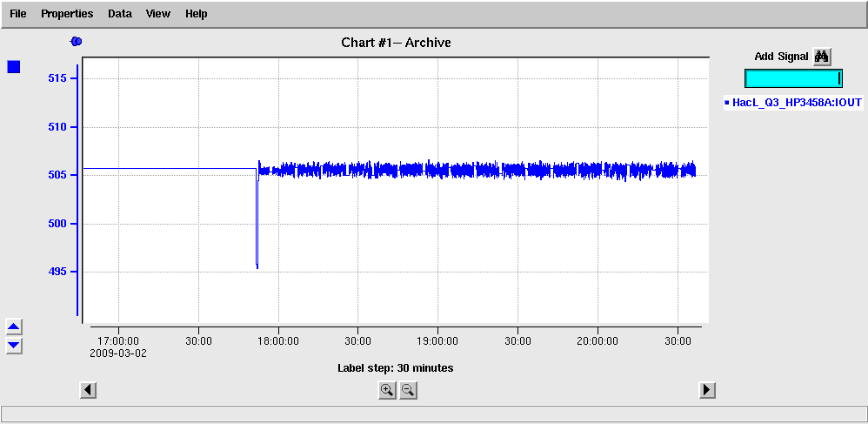
Task: Click the blue marker above the Y axis
Action: coord(77,42)
